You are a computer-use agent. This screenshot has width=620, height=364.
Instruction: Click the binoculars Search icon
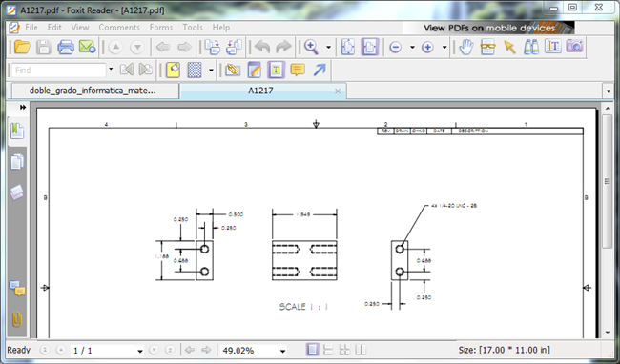531,47
